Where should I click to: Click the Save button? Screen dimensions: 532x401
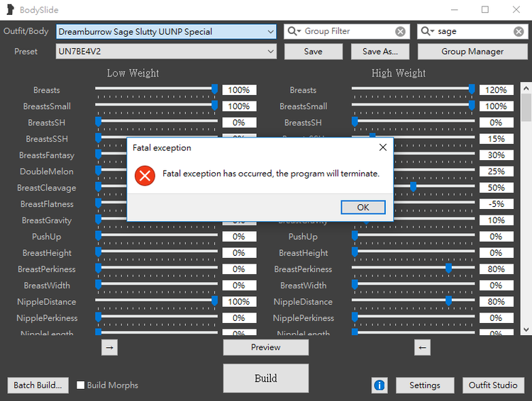pos(313,52)
